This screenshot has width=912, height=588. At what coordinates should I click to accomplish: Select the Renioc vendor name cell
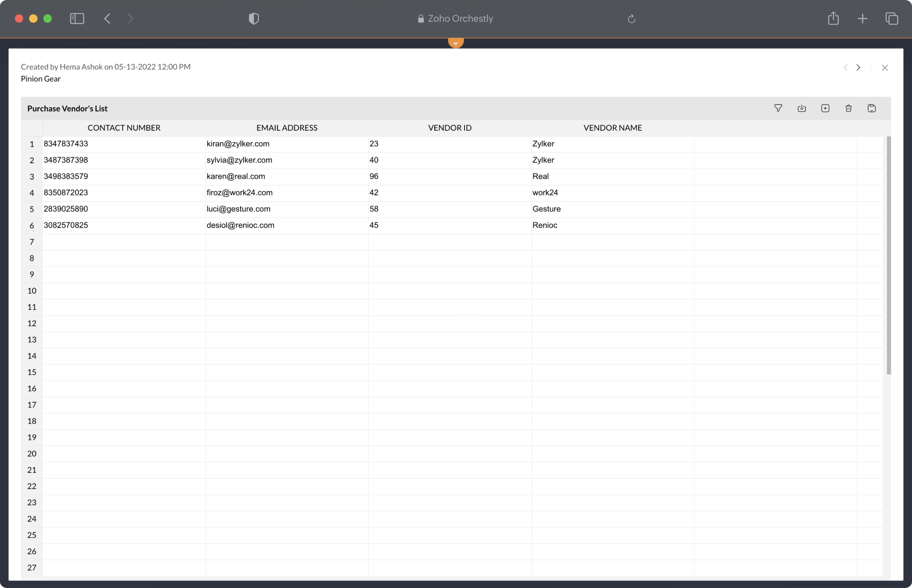(x=613, y=226)
